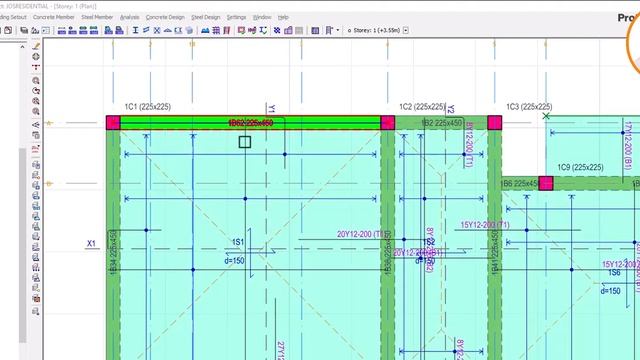This screenshot has width=640, height=360.
Task: Open the Help menu
Action: (283, 17)
